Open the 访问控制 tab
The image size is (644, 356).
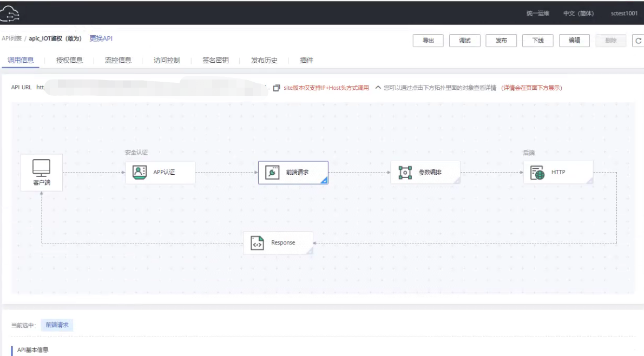coord(167,61)
